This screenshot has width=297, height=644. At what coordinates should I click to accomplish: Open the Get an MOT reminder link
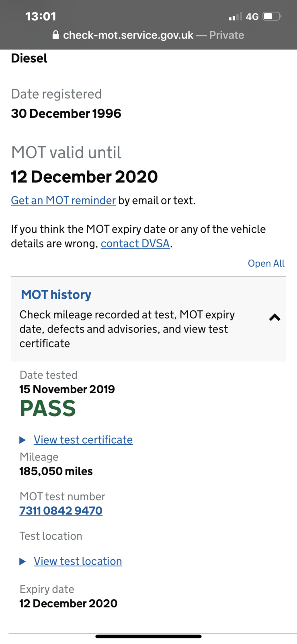pyautogui.click(x=63, y=200)
